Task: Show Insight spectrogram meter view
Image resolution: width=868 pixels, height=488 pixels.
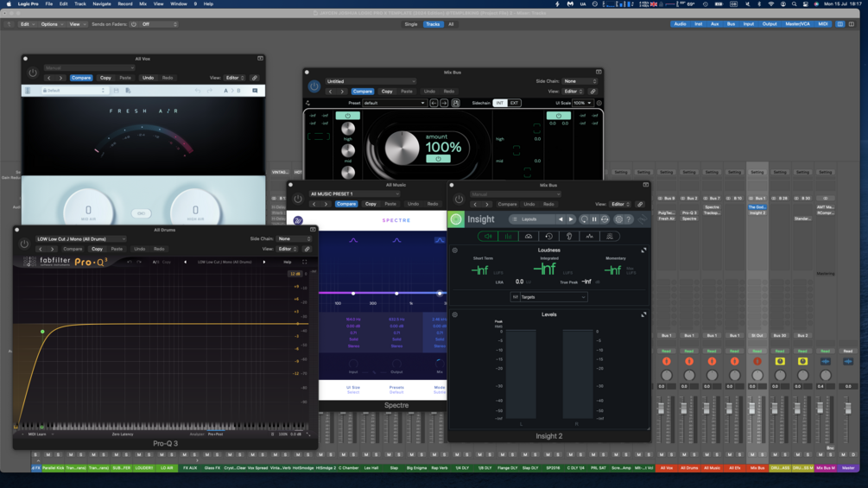Action: click(610, 237)
